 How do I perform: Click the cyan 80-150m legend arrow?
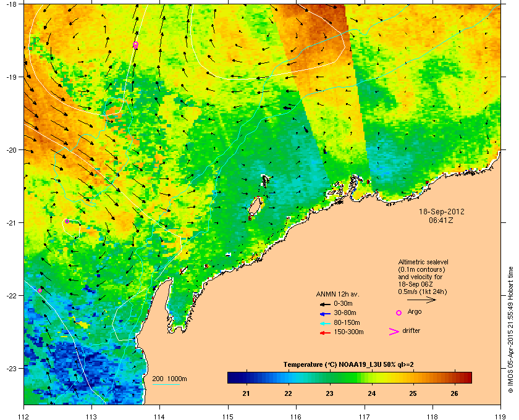(325, 323)
